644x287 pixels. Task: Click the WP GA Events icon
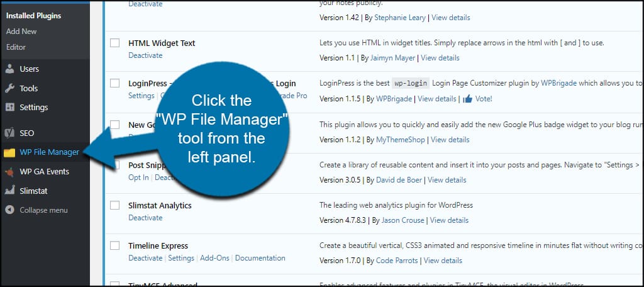coord(9,172)
